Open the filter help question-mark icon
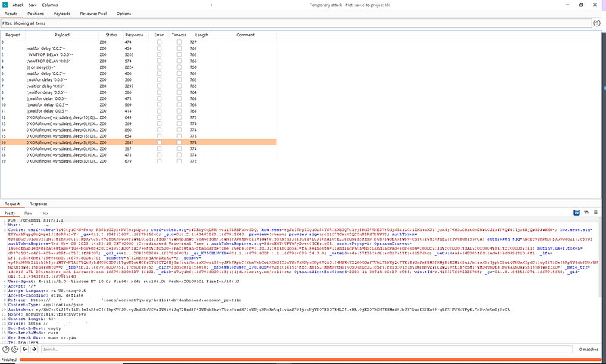606x364 pixels. (597, 23)
